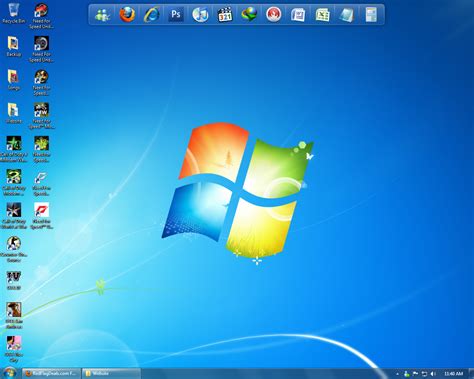This screenshot has width=474, height=379.
Task: Open Internet Download Manager from the dock
Action: point(249,15)
